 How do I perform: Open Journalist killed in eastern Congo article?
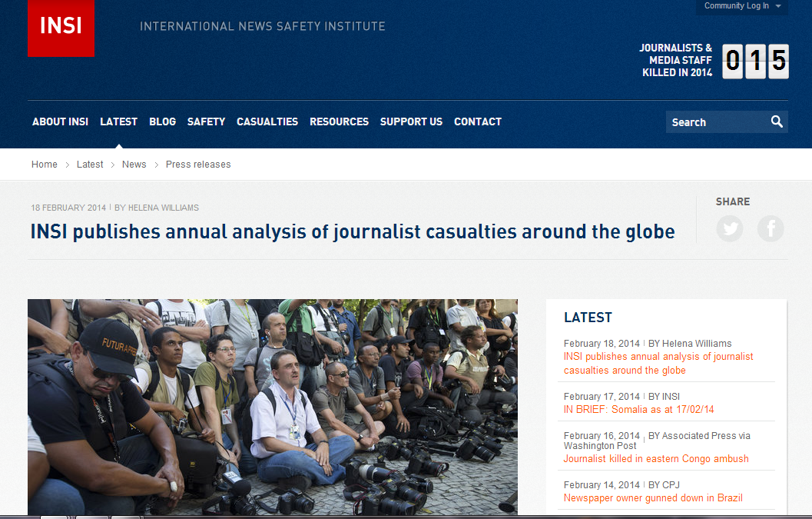[x=655, y=459]
